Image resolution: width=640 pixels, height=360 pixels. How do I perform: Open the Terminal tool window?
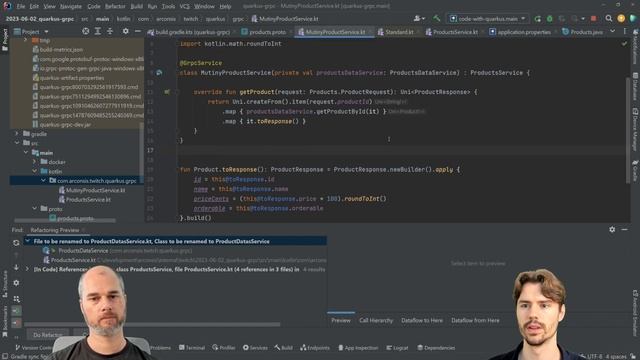pos(192,348)
